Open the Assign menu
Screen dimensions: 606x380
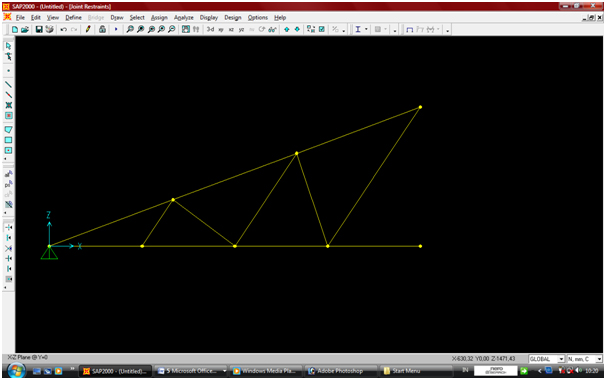(x=159, y=17)
